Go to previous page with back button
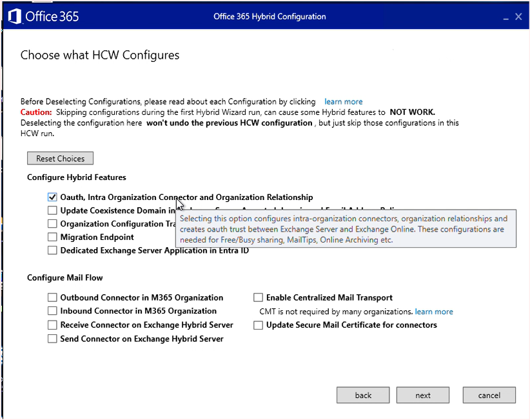530x420 pixels. [x=363, y=395]
